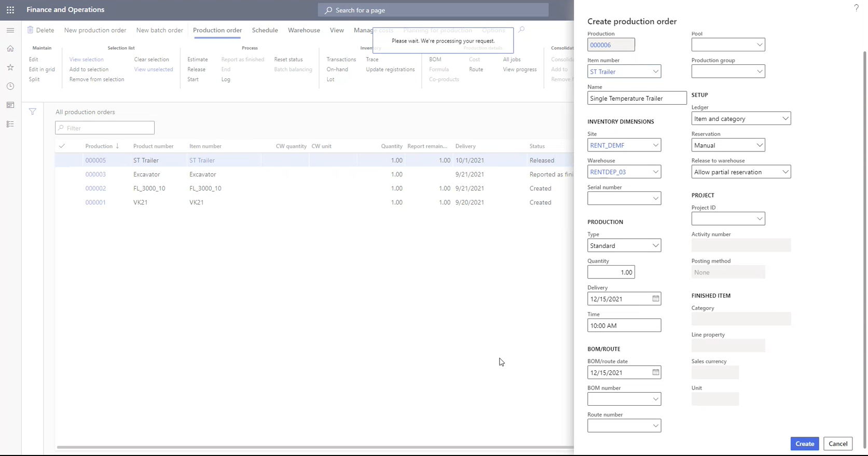The width and height of the screenshot is (868, 456).
Task: Click the help question mark icon
Action: pyautogui.click(x=856, y=7)
